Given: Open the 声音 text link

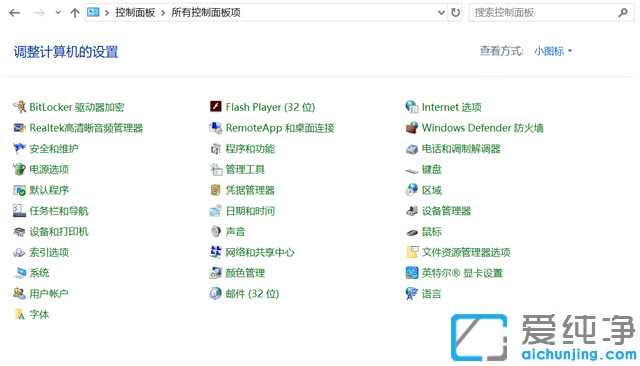Looking at the screenshot, I should pyautogui.click(x=236, y=232).
